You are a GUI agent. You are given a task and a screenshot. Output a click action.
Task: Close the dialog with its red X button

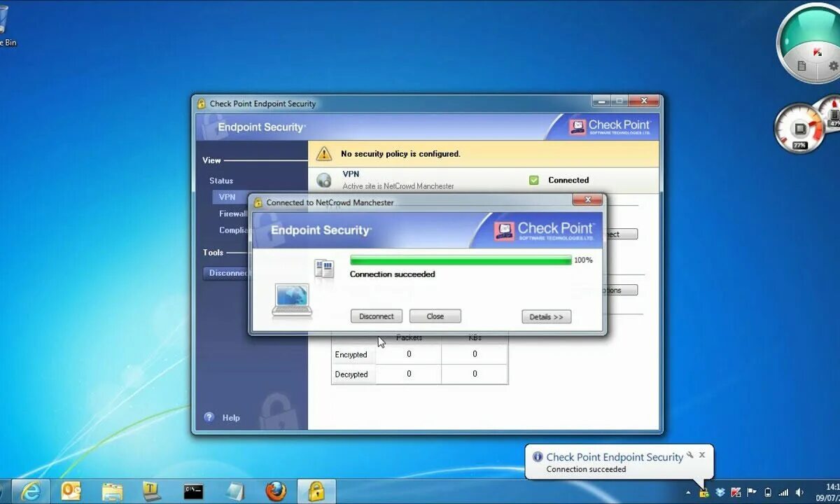click(x=587, y=200)
